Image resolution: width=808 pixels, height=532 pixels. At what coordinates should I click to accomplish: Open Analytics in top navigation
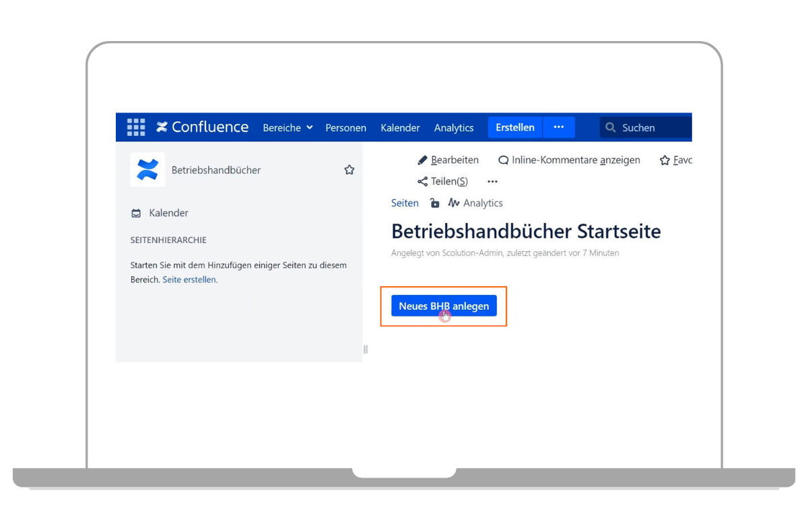454,127
